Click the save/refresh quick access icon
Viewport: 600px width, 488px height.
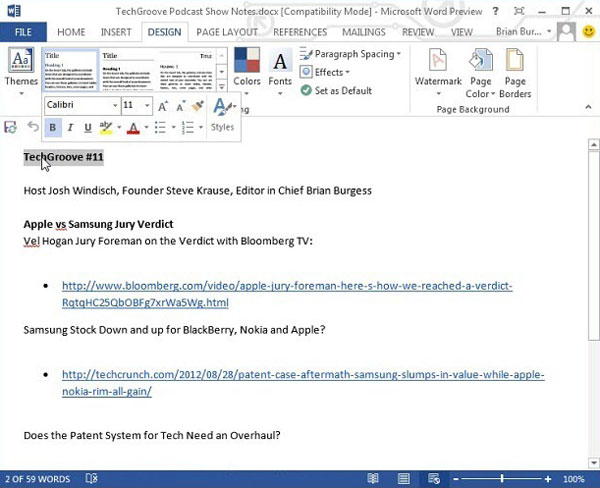(x=10, y=127)
